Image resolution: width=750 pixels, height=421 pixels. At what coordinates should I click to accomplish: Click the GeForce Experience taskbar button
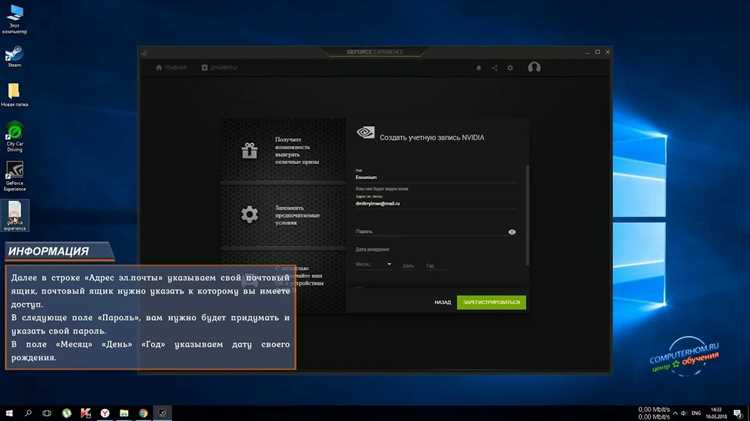click(x=163, y=413)
